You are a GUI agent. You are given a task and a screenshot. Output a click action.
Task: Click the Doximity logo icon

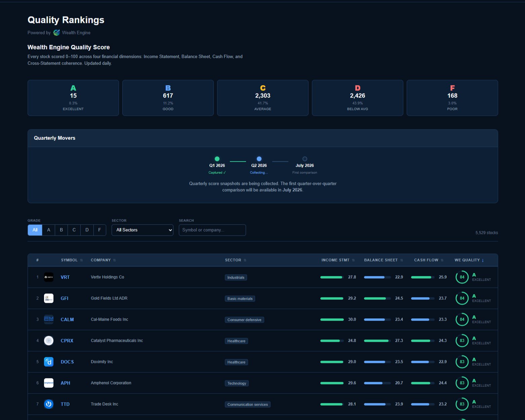click(x=49, y=362)
